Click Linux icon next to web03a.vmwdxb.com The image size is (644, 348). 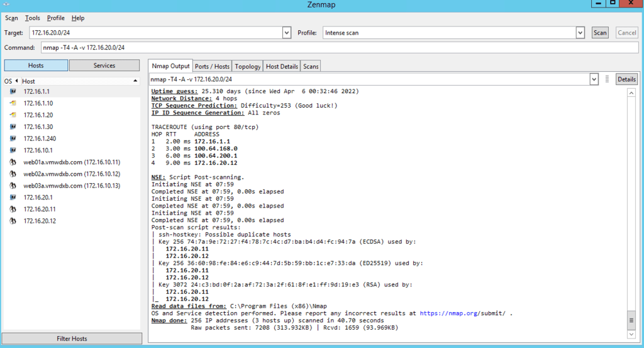coord(12,186)
